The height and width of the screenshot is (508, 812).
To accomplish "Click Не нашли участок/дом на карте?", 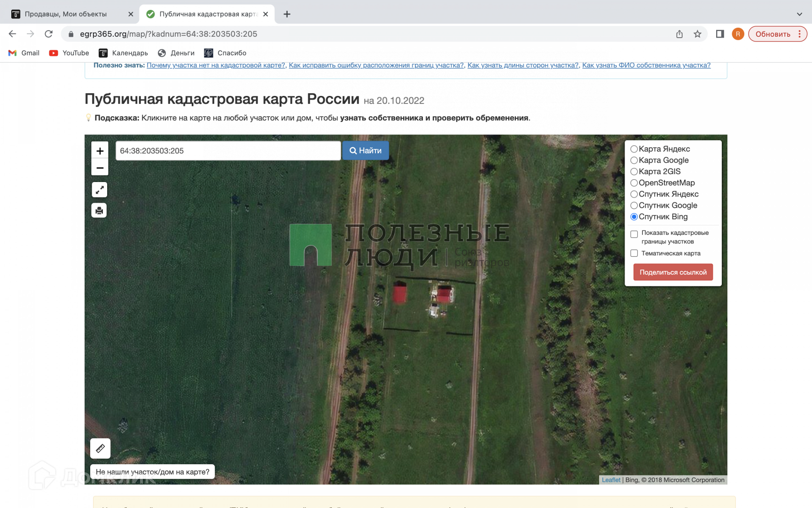I will pyautogui.click(x=153, y=472).
